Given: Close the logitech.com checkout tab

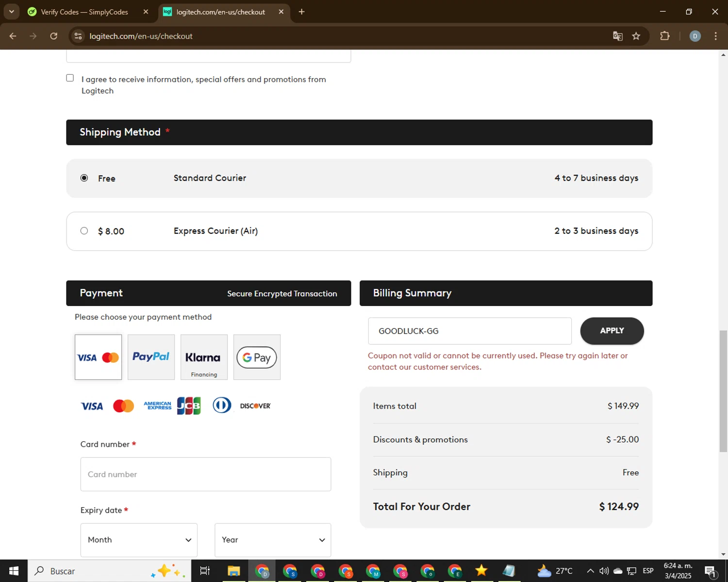Looking at the screenshot, I should coord(281,12).
